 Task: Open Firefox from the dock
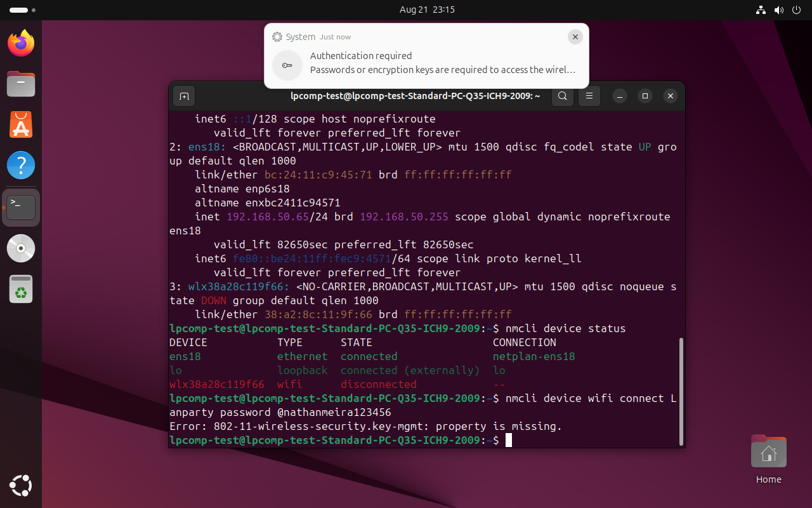pyautogui.click(x=21, y=44)
